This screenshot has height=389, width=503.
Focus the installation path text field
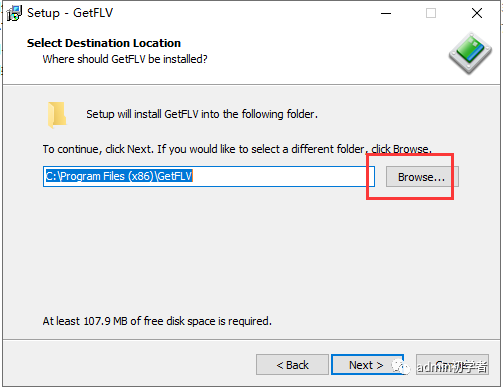pyautogui.click(x=209, y=176)
